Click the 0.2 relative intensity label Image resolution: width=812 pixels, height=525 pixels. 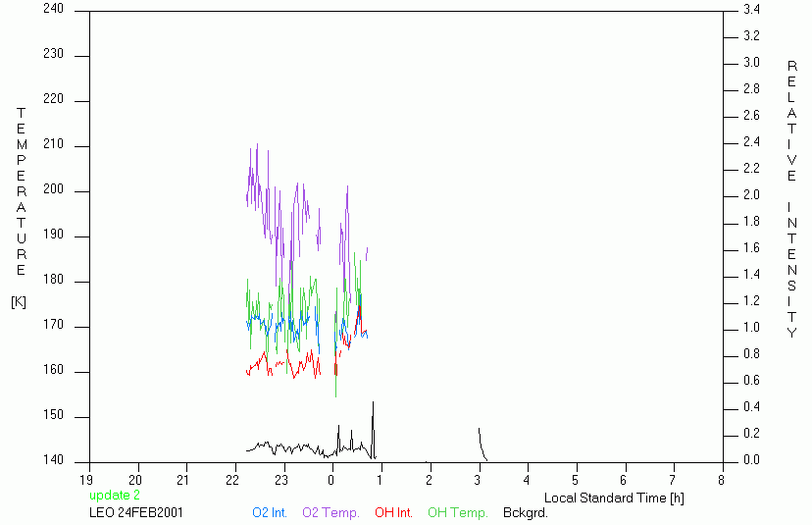pyautogui.click(x=751, y=434)
